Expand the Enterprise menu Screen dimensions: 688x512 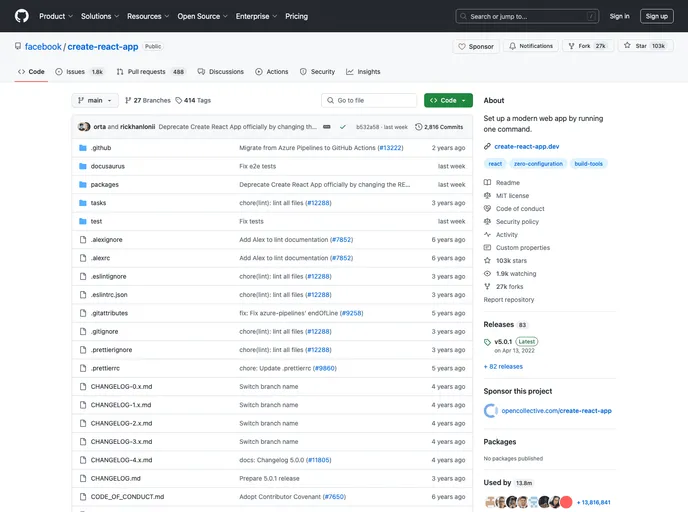(x=257, y=16)
